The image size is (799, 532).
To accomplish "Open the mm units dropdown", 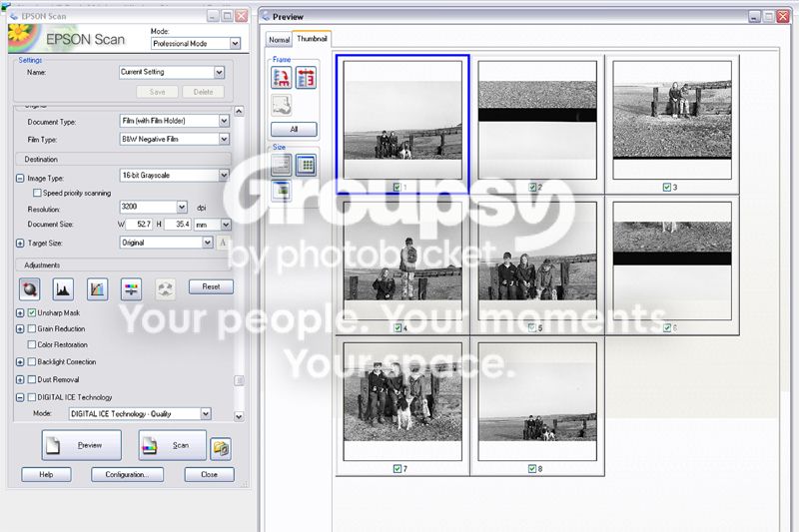I will [226, 225].
